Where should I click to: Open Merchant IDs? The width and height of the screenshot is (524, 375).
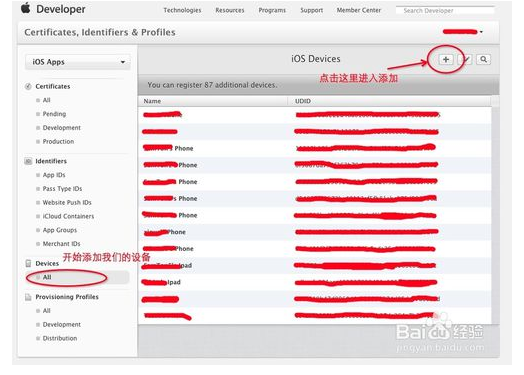pyautogui.click(x=61, y=244)
